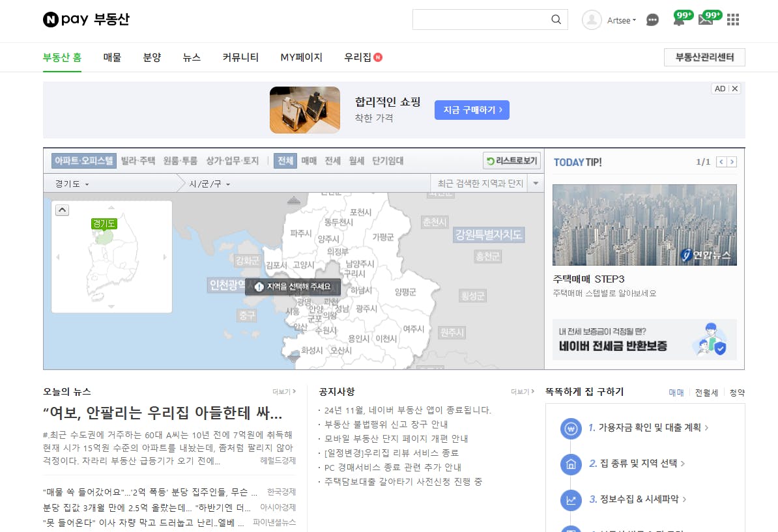Click 부동산관리센터 button
The height and width of the screenshot is (532, 778).
pos(704,57)
